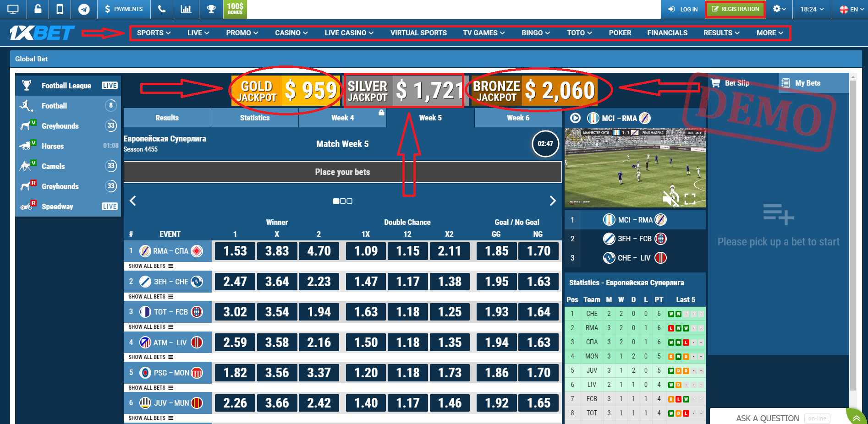Select the first market page indicator dot
The image size is (868, 424).
click(336, 201)
